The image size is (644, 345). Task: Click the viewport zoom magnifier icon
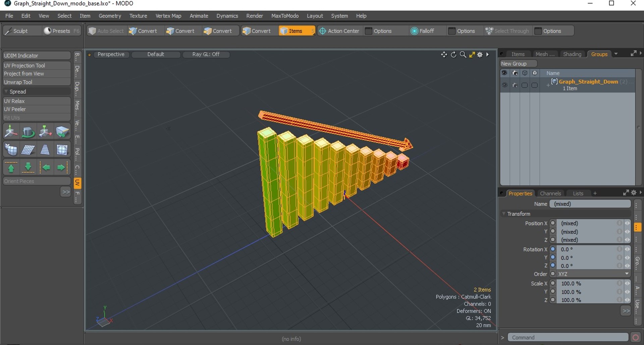463,54
